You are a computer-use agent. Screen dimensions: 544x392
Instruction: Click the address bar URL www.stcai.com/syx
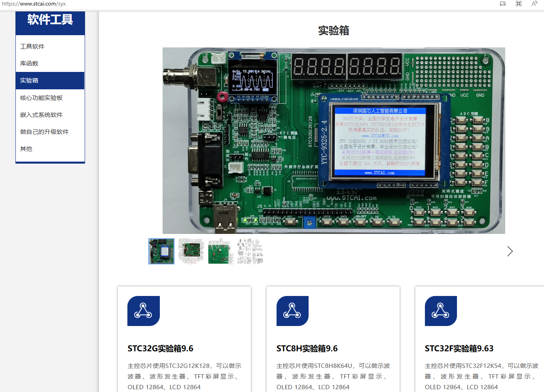click(x=34, y=4)
